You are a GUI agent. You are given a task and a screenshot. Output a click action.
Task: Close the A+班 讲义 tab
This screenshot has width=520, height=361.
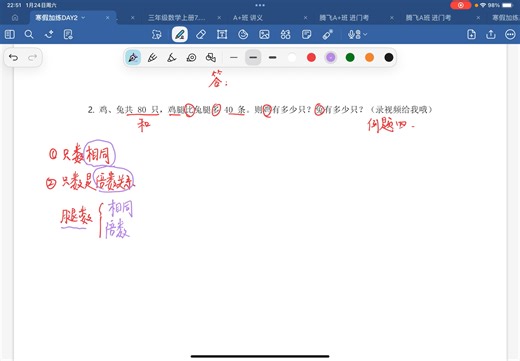tap(305, 18)
